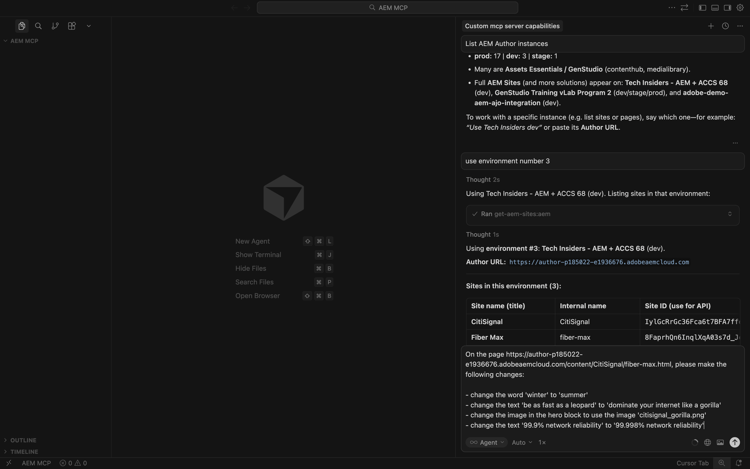The width and height of the screenshot is (750, 469).
Task: Click the 'Site ID (use for API)' header
Action: 677,306
